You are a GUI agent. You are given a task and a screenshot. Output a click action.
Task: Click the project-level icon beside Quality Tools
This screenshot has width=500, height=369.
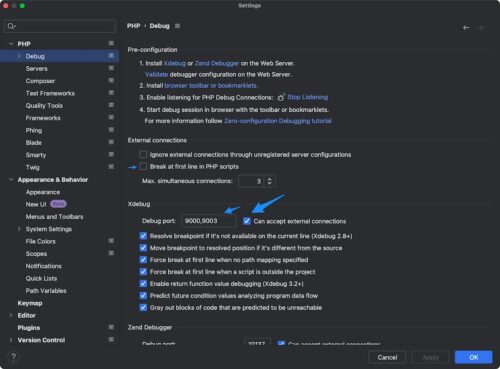coord(111,105)
